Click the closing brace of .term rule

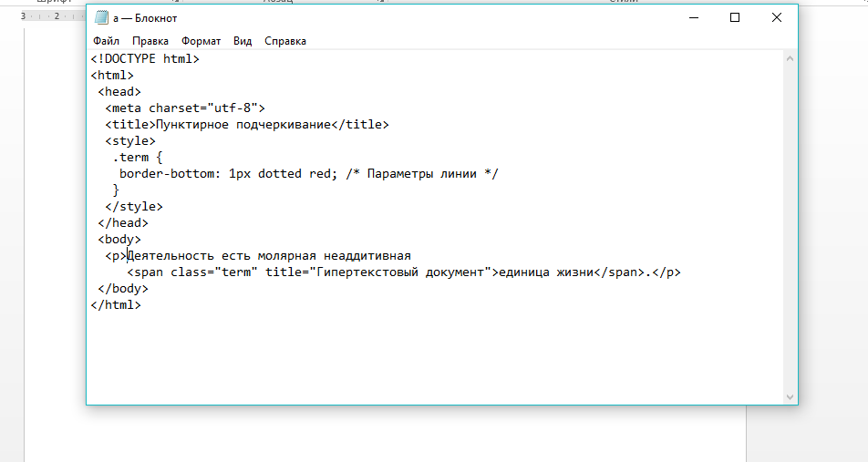tap(116, 190)
